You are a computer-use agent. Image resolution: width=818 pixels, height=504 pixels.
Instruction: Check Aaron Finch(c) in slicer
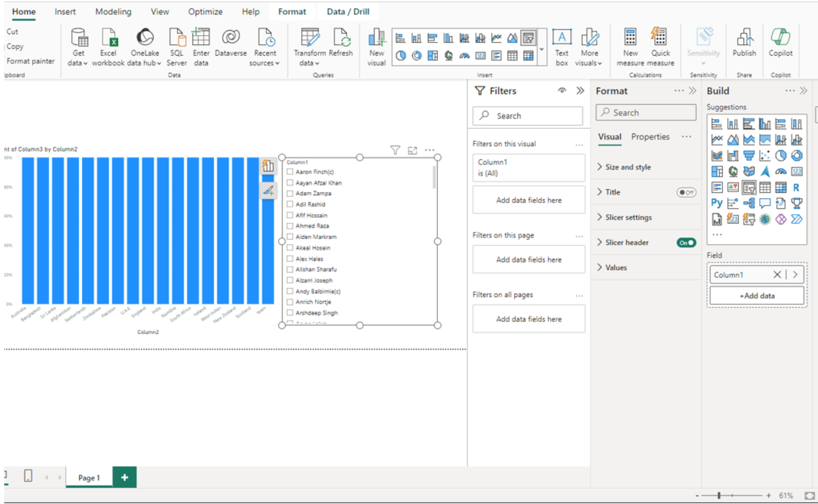tap(290, 172)
